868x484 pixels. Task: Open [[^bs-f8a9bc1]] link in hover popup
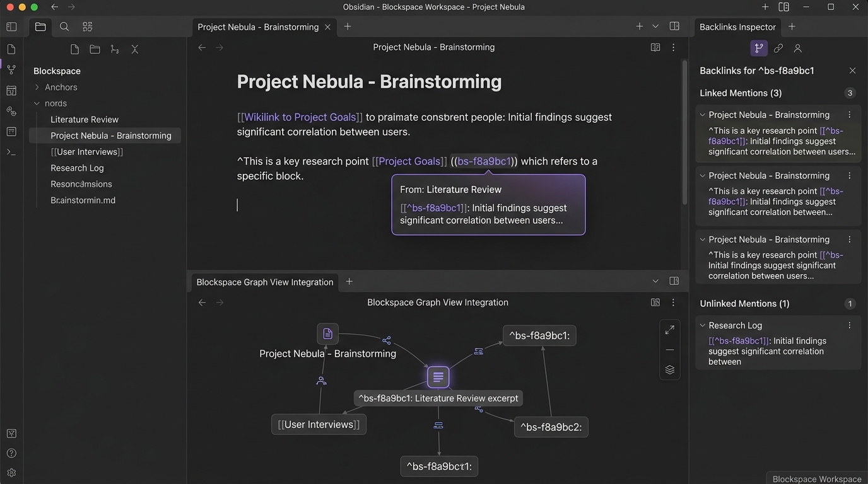point(434,208)
